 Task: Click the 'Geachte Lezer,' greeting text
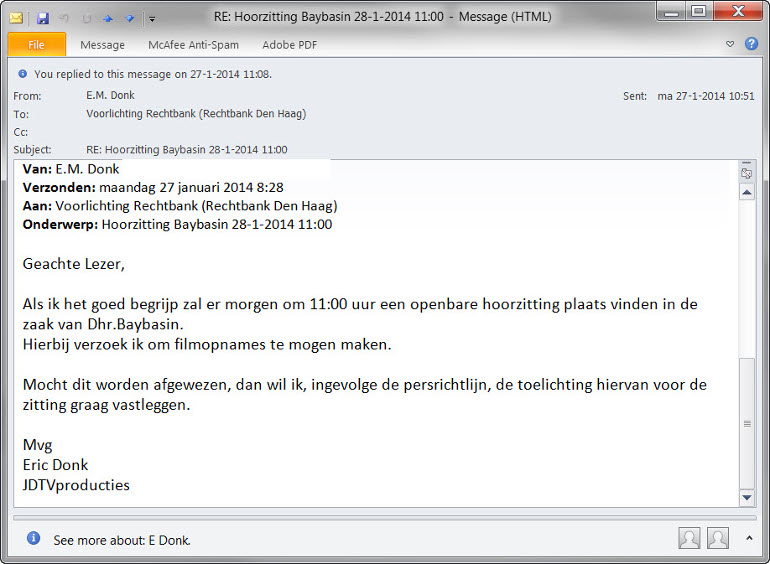point(74,264)
